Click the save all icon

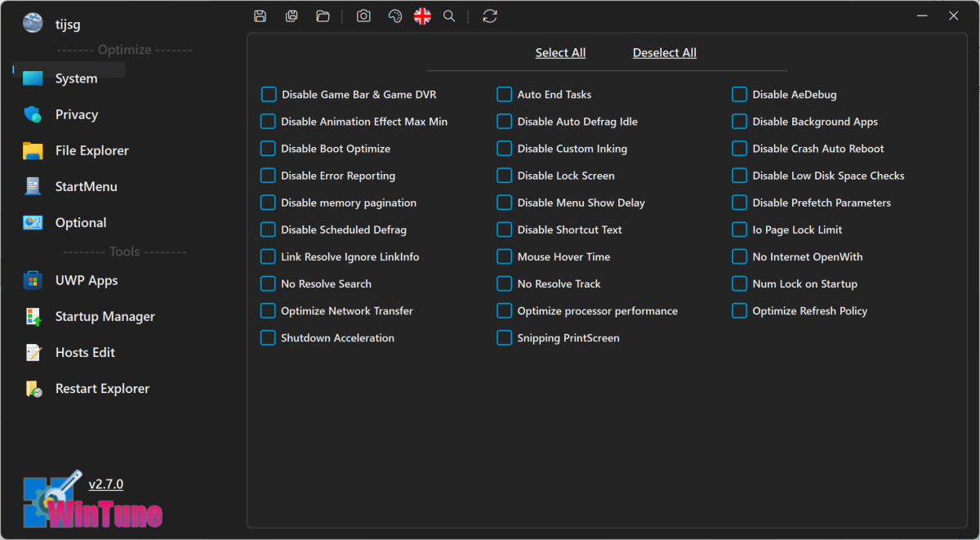point(292,16)
